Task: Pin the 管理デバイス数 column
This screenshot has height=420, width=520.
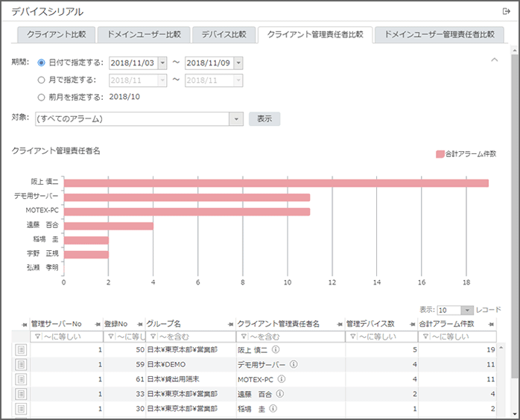Action: (412, 324)
